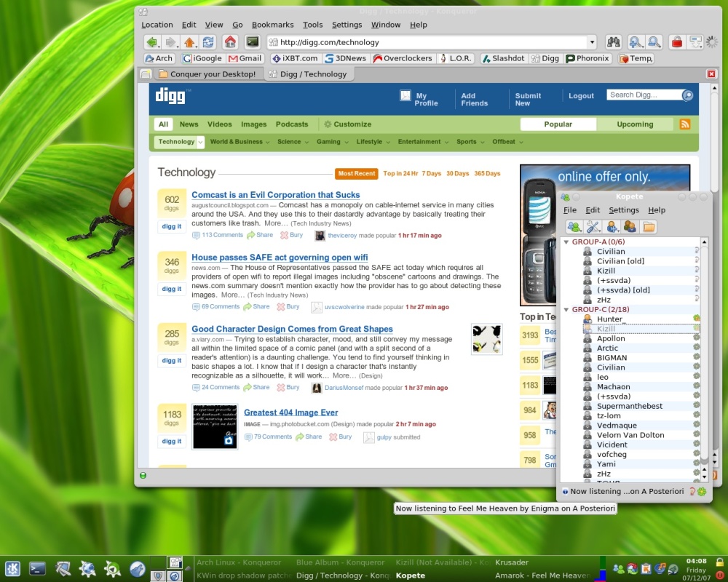
Task: Zoom in using magnifier plus icon
Action: click(x=635, y=42)
